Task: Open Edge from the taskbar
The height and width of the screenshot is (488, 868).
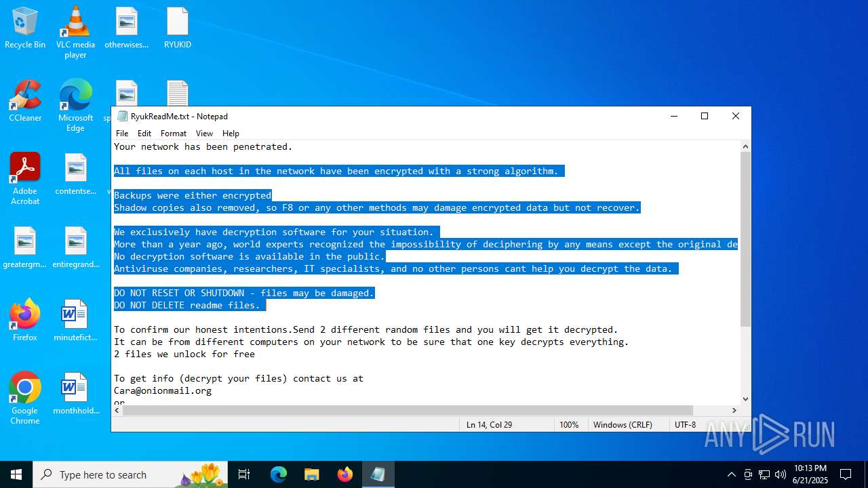Action: tap(279, 474)
